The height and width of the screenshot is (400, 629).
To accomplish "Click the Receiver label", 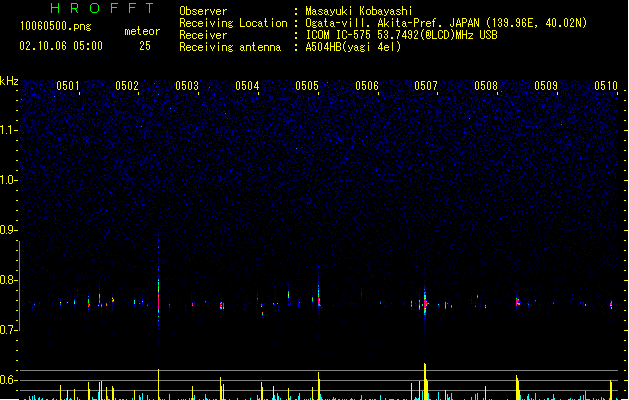I will [203, 35].
